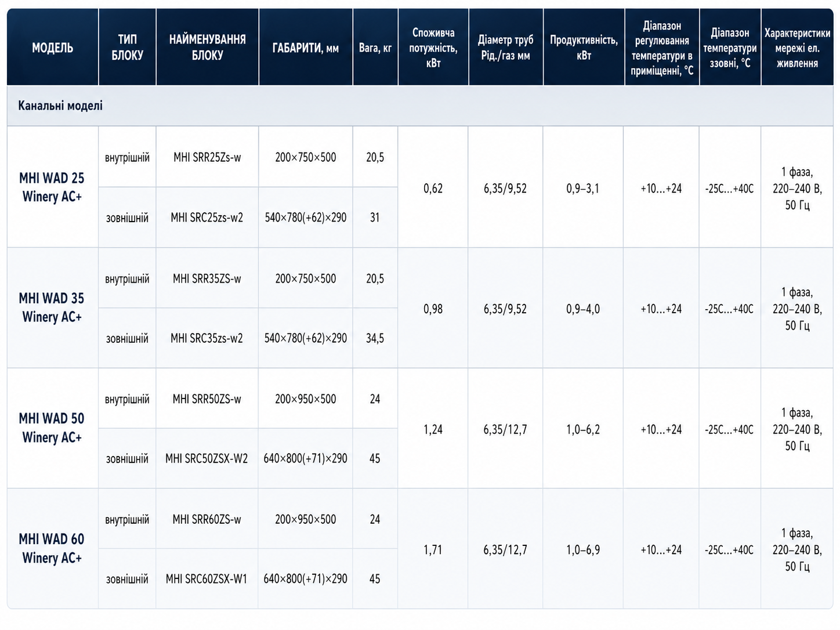Click the capacity value "1,0–6,2"
840x630 pixels.
coord(583,429)
